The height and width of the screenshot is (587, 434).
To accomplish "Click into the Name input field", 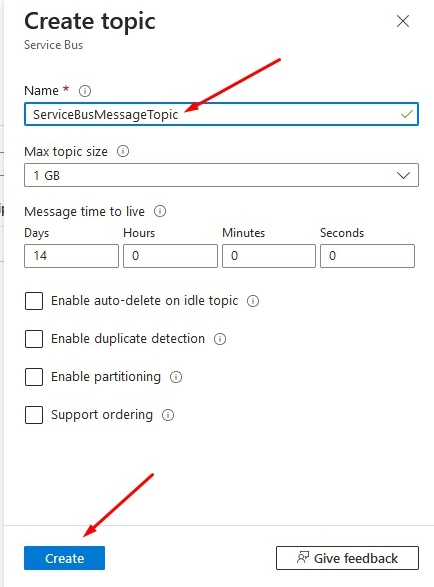I will point(221,114).
